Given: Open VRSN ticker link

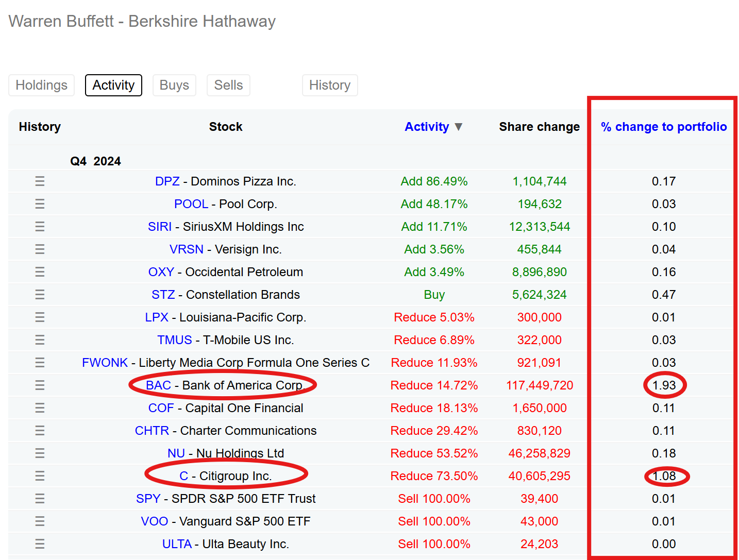Looking at the screenshot, I should [187, 249].
